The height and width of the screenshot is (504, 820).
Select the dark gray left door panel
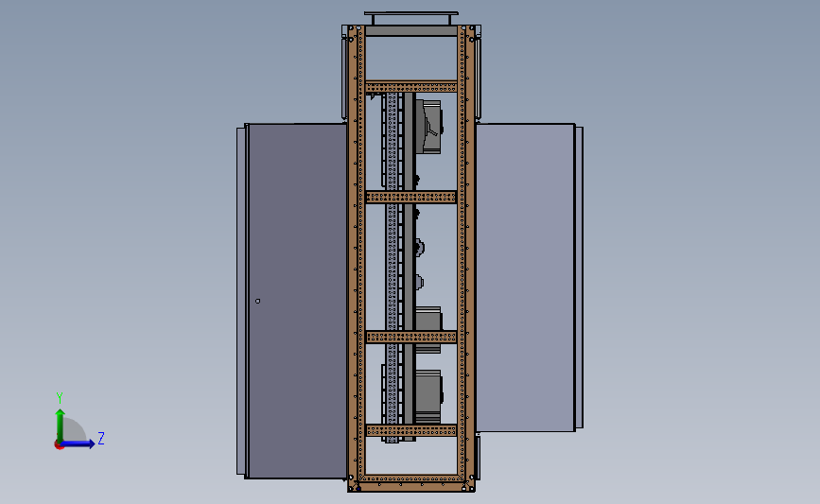coord(297,301)
